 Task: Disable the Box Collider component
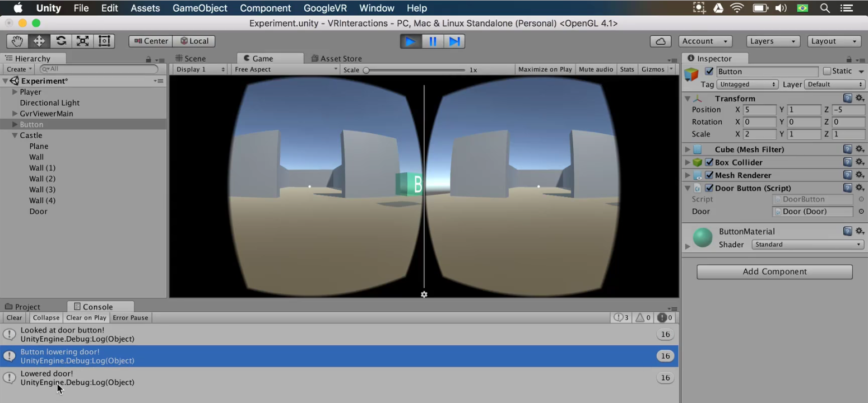[x=709, y=162]
